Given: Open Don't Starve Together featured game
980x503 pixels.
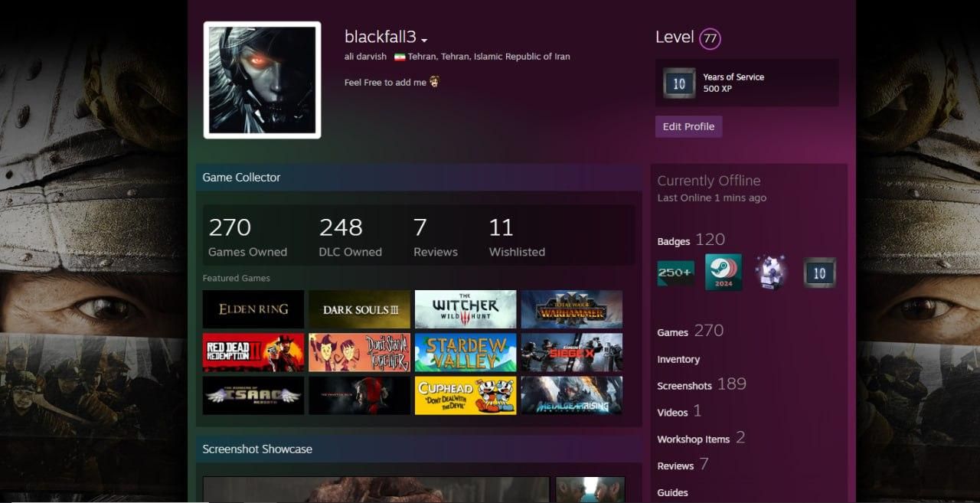Looking at the screenshot, I should (x=360, y=352).
